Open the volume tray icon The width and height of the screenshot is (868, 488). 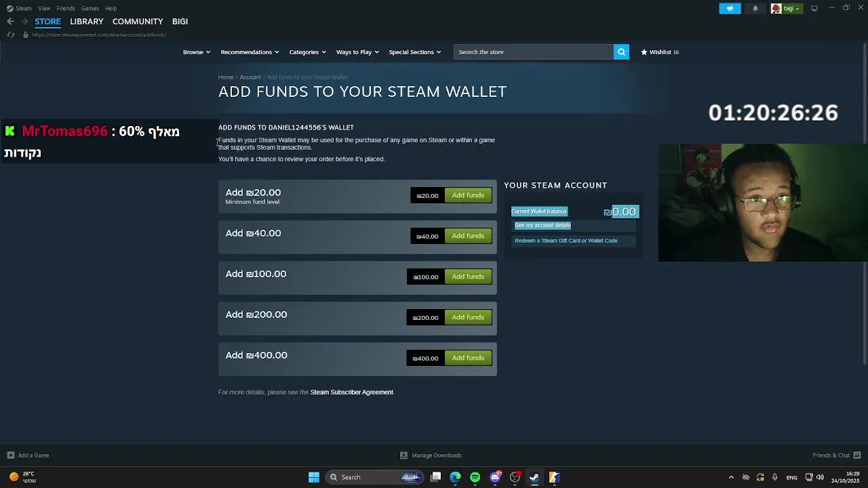click(820, 477)
